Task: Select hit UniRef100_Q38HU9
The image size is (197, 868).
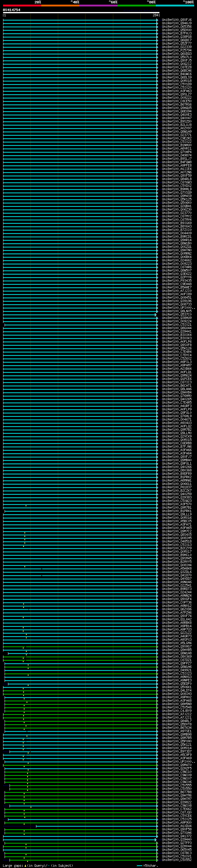Action: point(177,318)
